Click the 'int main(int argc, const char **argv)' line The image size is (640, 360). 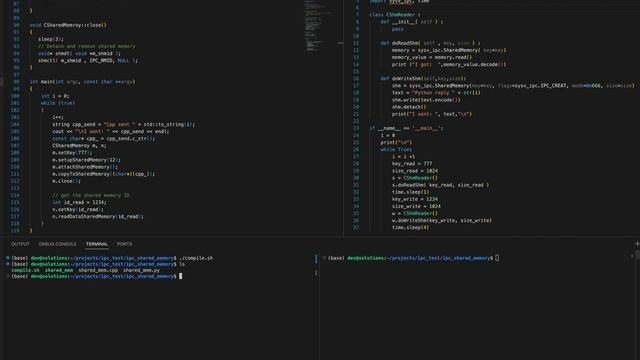[x=82, y=82]
